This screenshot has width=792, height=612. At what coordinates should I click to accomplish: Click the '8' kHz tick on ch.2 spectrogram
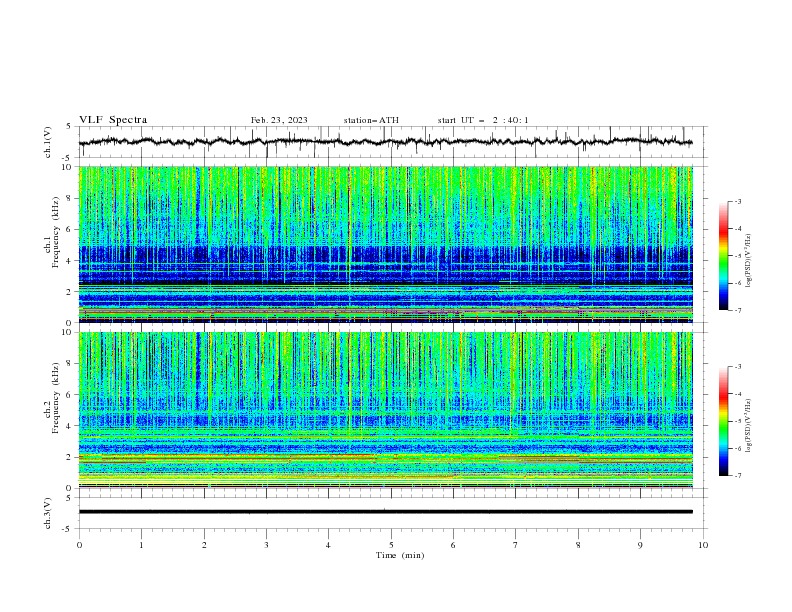[x=71, y=364]
